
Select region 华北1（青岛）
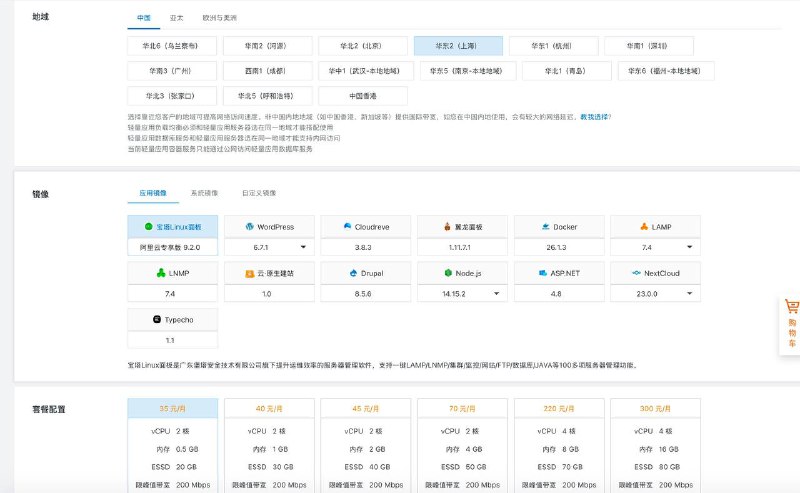point(567,71)
